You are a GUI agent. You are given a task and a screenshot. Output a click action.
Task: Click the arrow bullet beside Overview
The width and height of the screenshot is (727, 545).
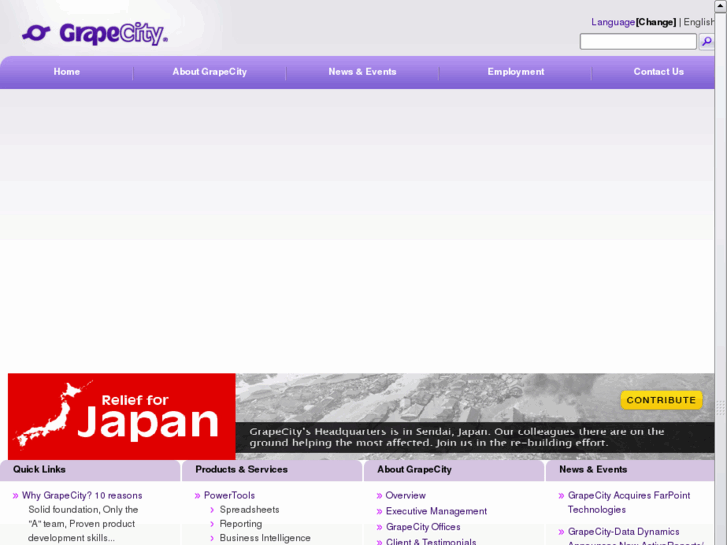[379, 496]
